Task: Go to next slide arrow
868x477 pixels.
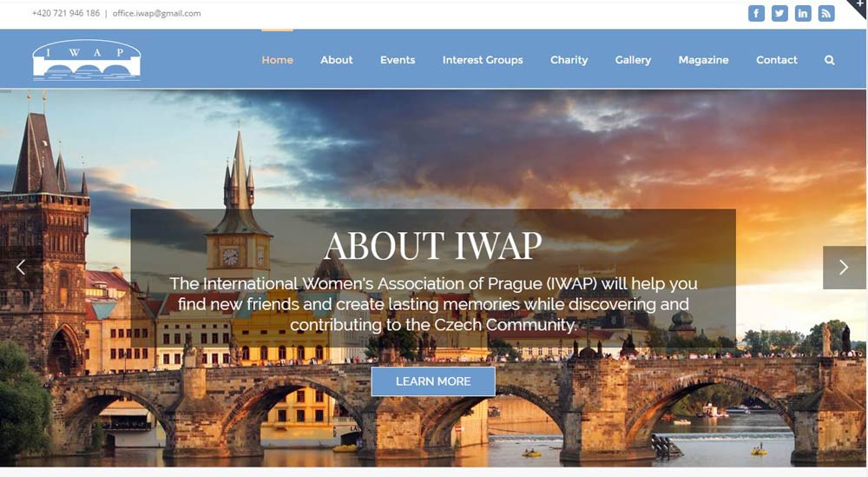Action: point(844,268)
